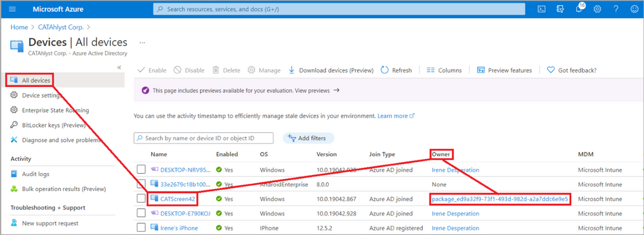
Task: Open the ellipsis menu beside All devices title
Action: point(142,43)
